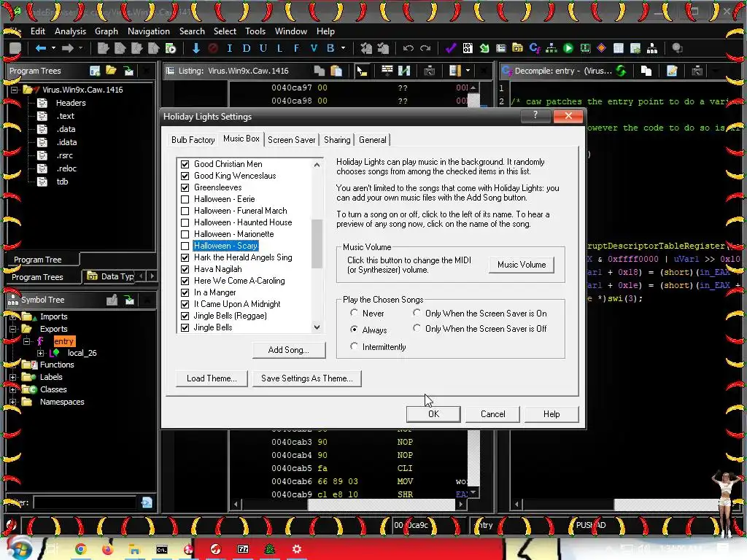This screenshot has height=560, width=747.
Task: Click the 'D' next data toolbar icon
Action: (x=247, y=48)
